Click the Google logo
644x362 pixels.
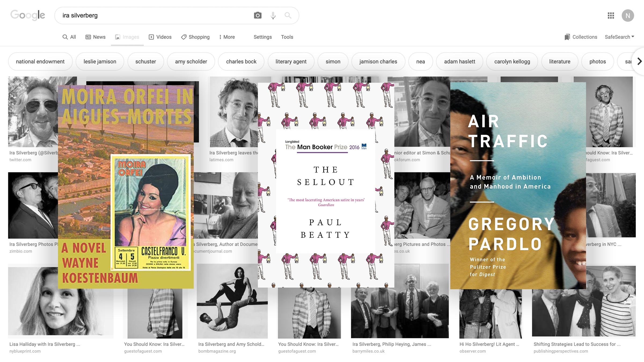[x=28, y=15]
